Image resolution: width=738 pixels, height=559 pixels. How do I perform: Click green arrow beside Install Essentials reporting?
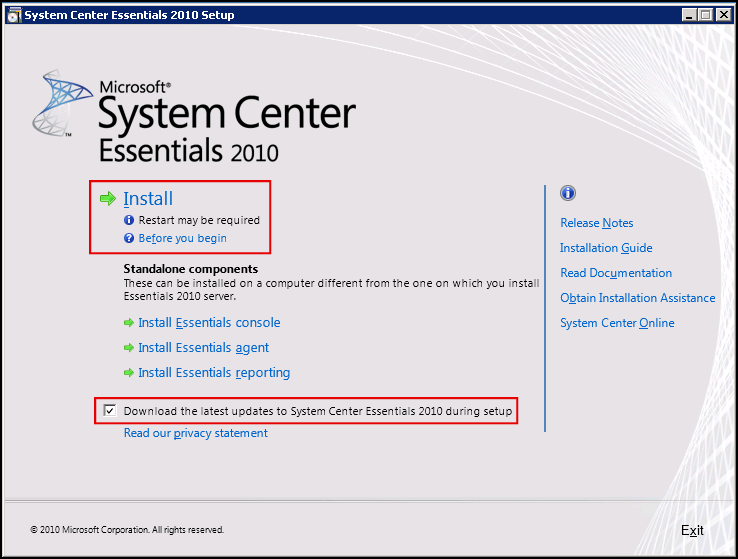tap(129, 373)
